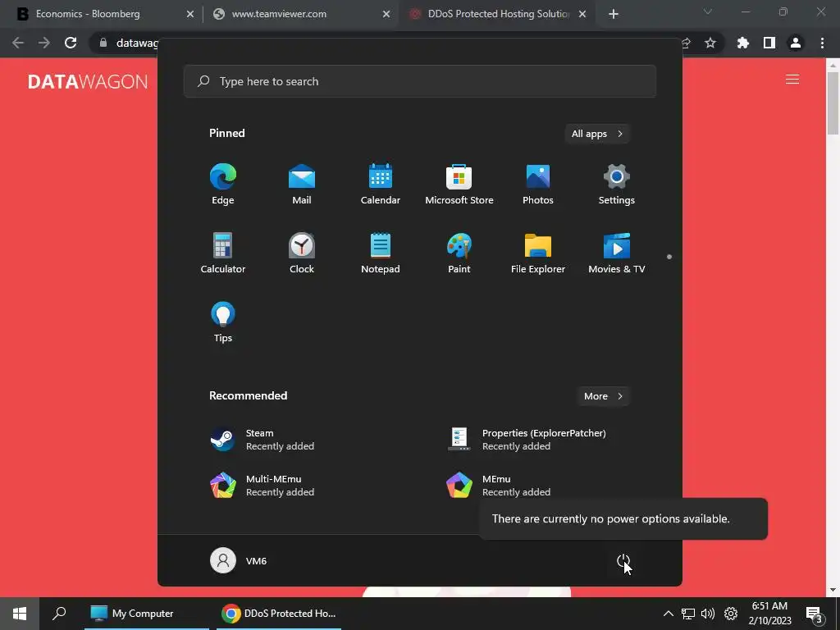Open Chrome tab search dropdown
The image size is (840, 630).
pyautogui.click(x=708, y=11)
